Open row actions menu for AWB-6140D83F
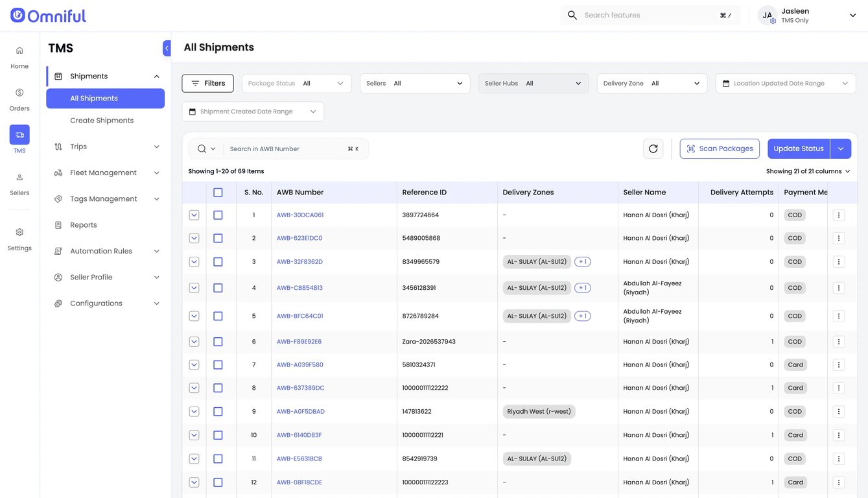This screenshot has width=868, height=498. [839, 435]
